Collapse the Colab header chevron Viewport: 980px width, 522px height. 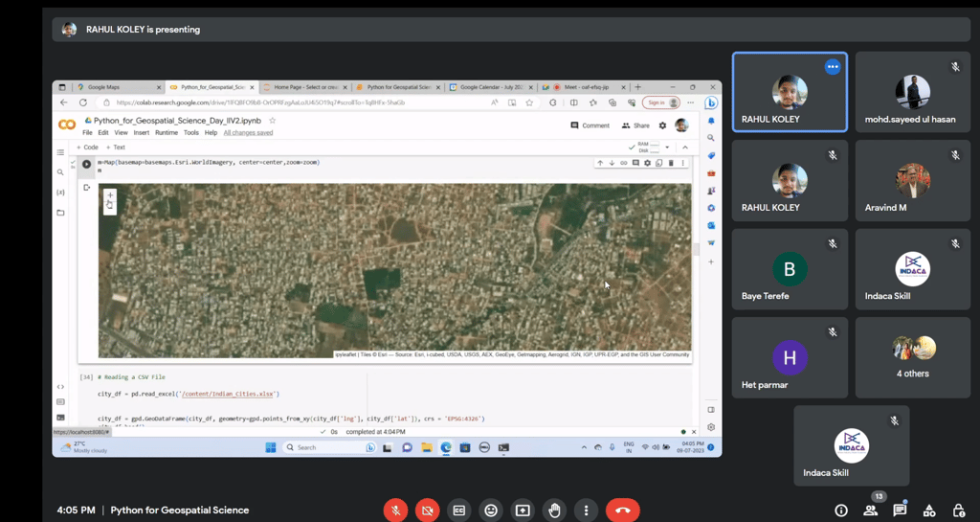click(685, 148)
